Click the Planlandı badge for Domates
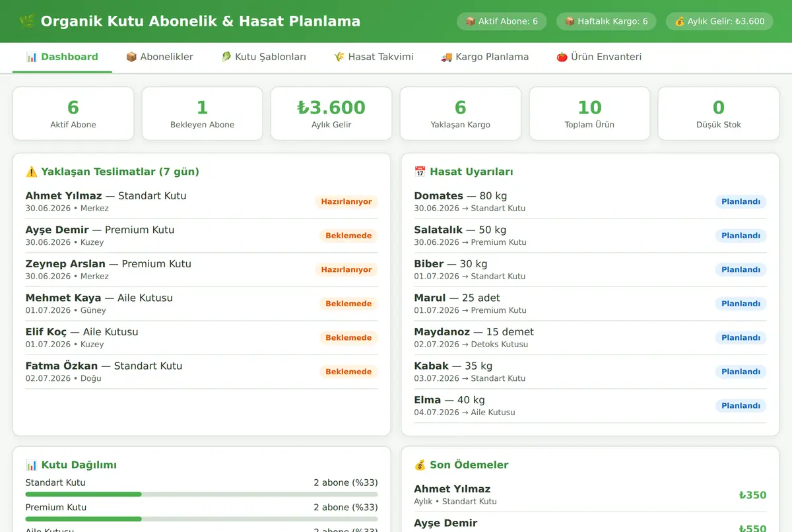 (x=741, y=201)
